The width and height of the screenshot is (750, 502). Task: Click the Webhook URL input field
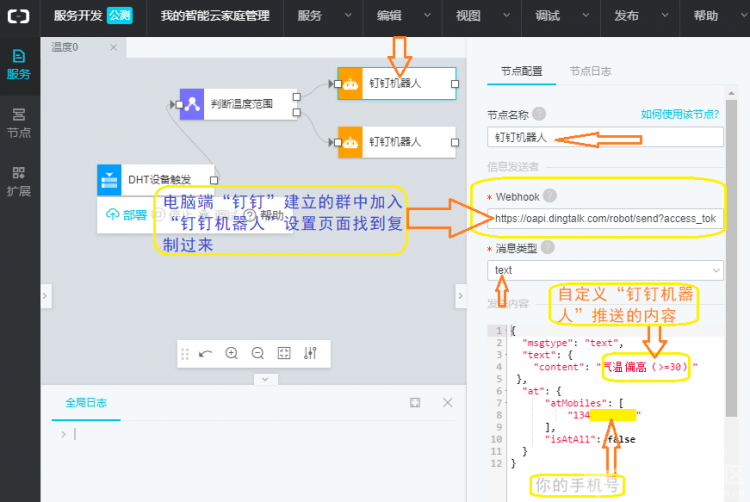click(x=605, y=218)
